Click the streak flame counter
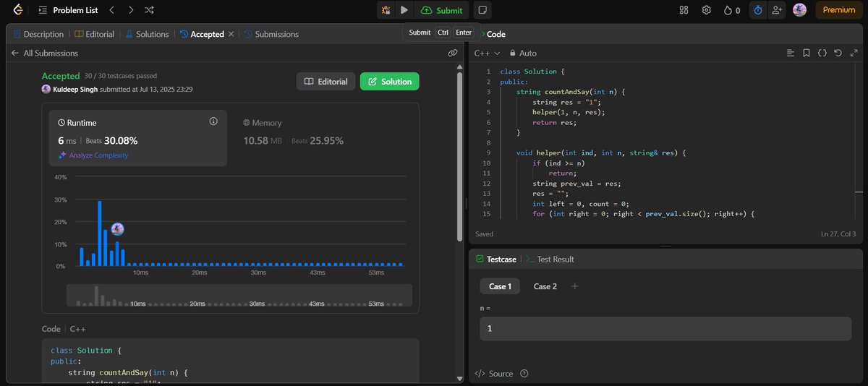 point(732,10)
